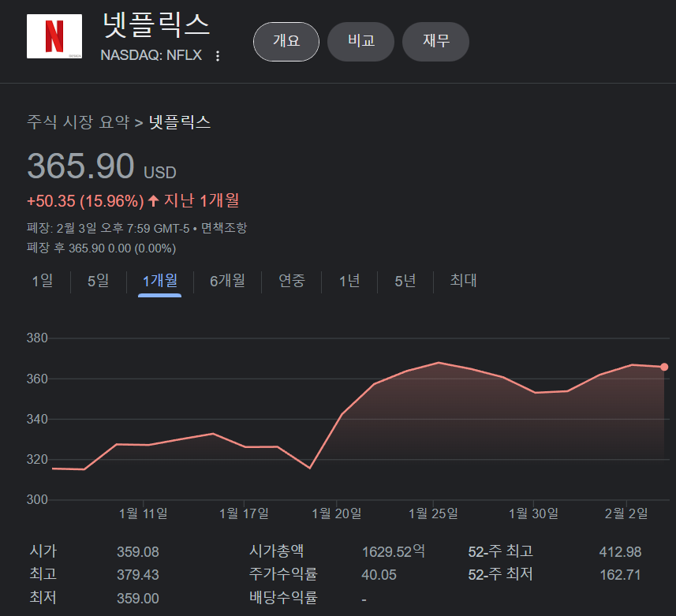676x616 pixels.
Task: Select the 개요 overview button
Action: tap(286, 41)
